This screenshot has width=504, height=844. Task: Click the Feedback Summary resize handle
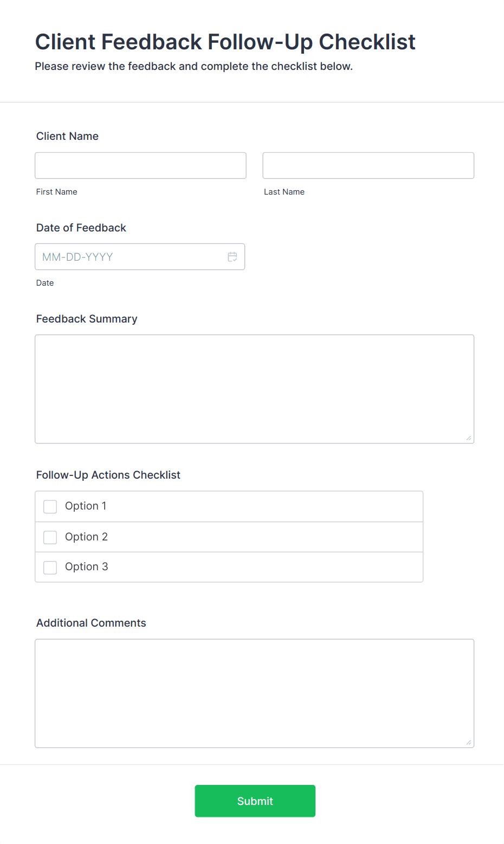468,438
